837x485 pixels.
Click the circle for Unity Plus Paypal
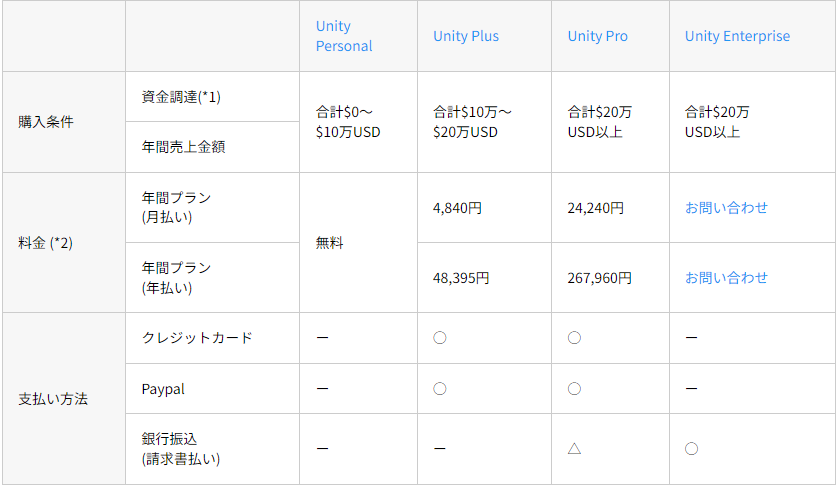439,388
